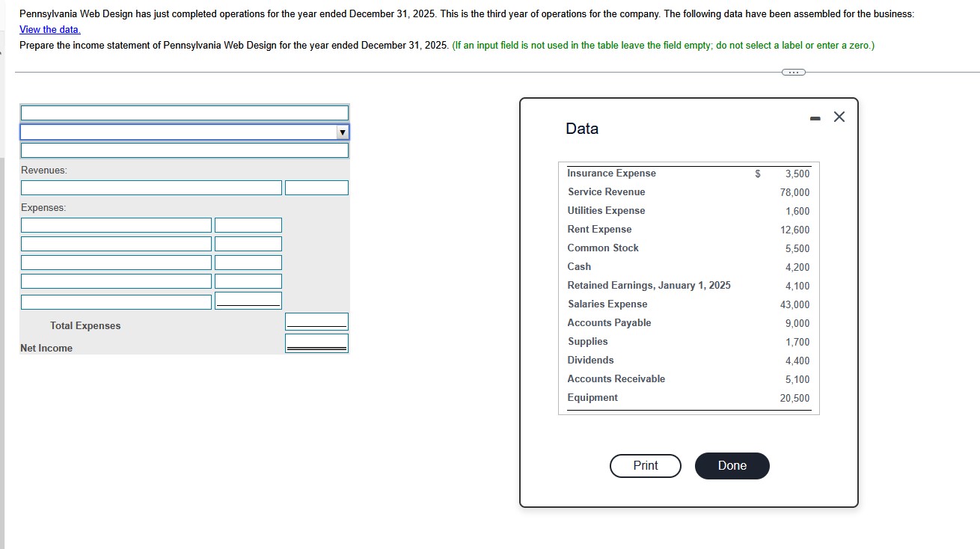Click the revenue account label input under Revenues
Screen dimensions: 980x549
(151, 187)
